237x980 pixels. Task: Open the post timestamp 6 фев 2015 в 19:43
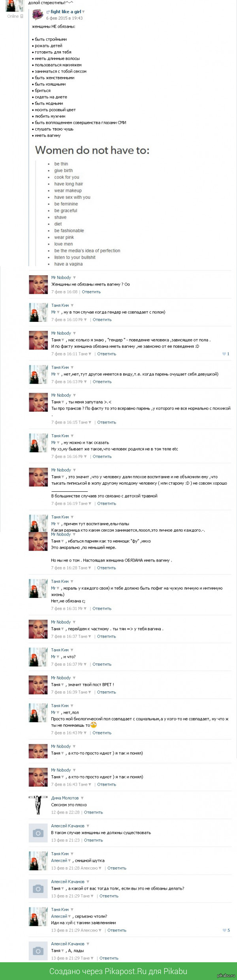(64, 18)
